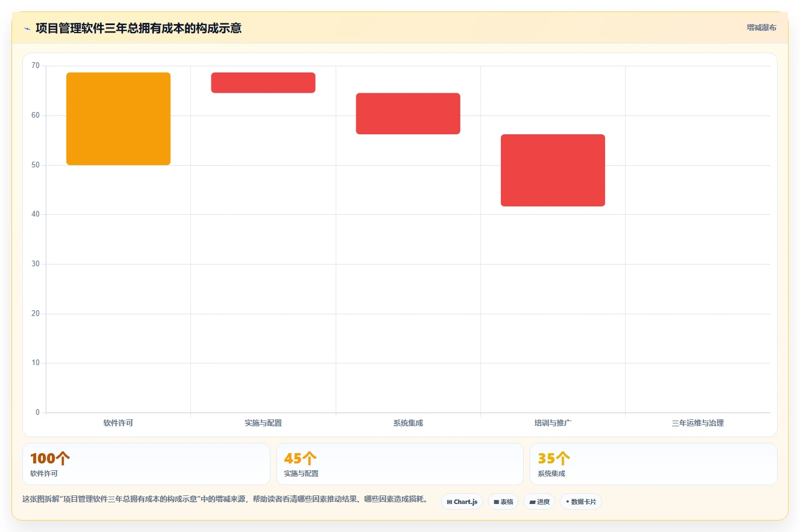Viewport: 800px width, 532px height.
Task: Click the 软件许可 x-axis label
Action: (x=118, y=423)
